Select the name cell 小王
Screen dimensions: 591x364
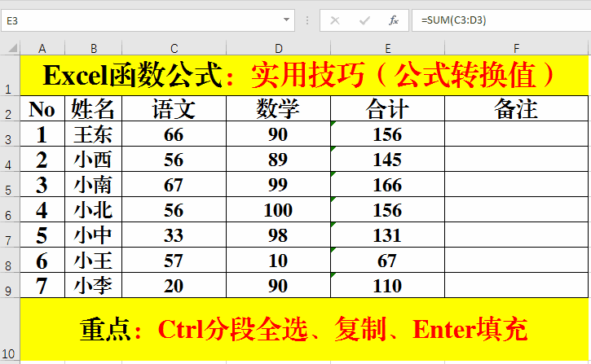[x=94, y=260]
